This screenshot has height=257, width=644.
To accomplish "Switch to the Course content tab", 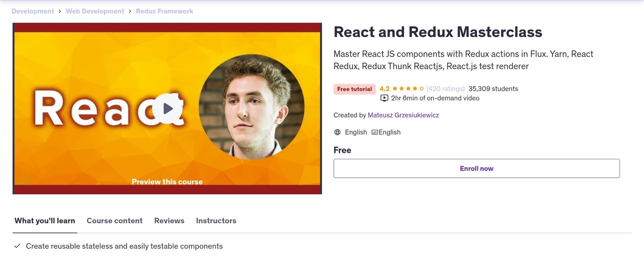I will [115, 221].
